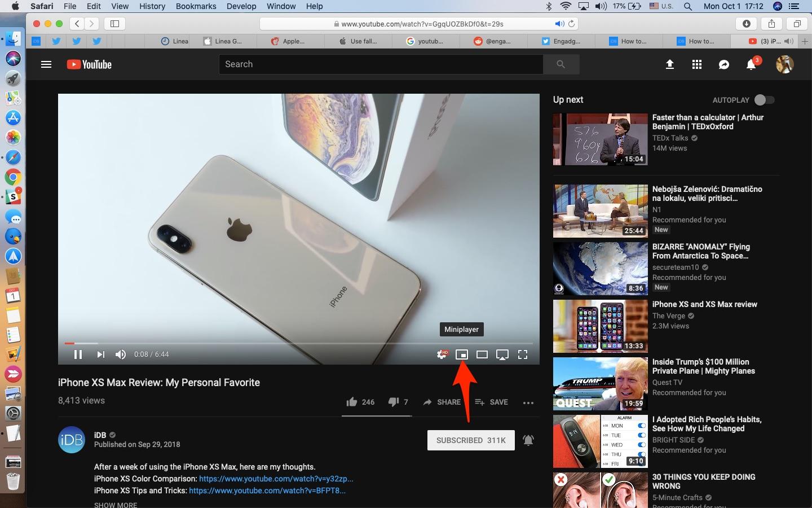
Task: Share the video
Action: coord(442,402)
